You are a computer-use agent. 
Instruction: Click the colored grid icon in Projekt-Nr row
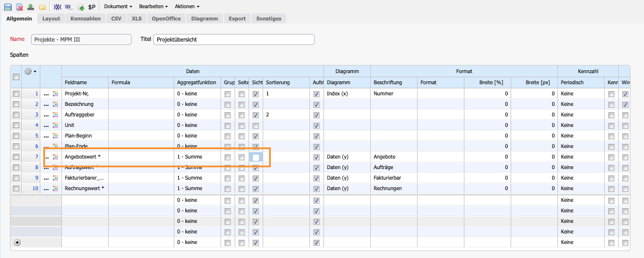tap(56, 94)
